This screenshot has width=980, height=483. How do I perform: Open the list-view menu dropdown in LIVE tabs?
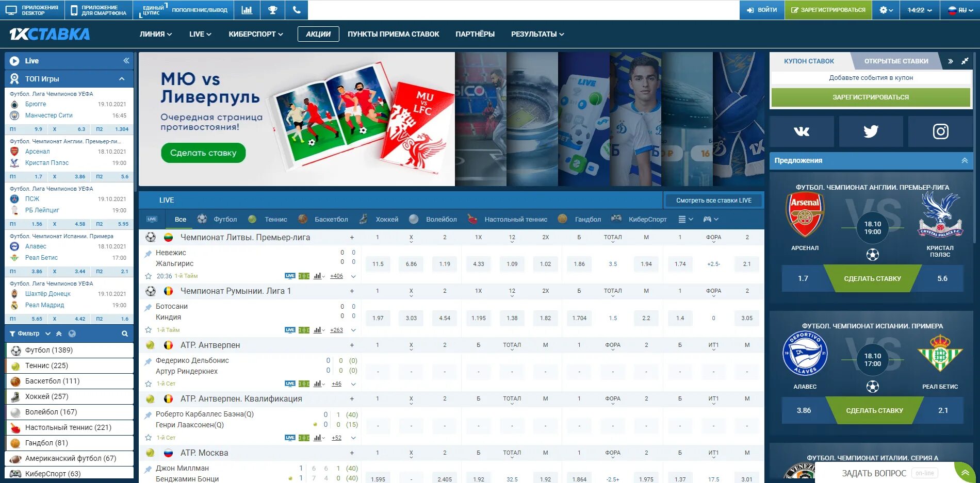point(685,219)
